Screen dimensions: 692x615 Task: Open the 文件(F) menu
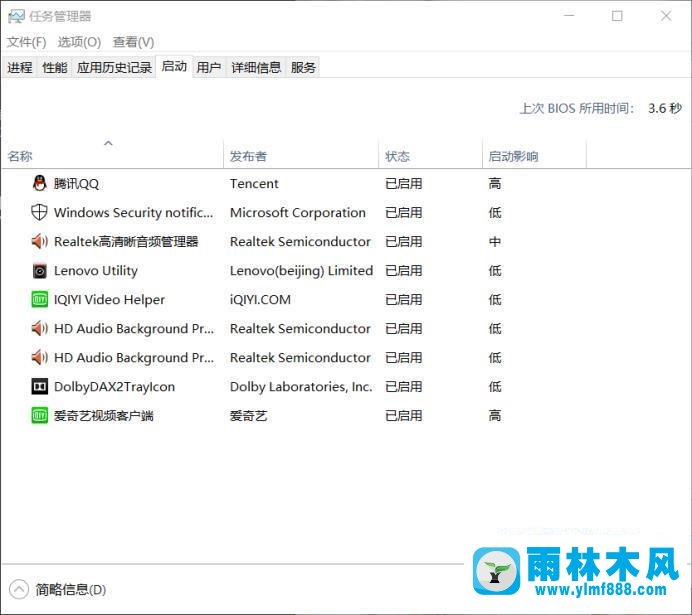(26, 42)
